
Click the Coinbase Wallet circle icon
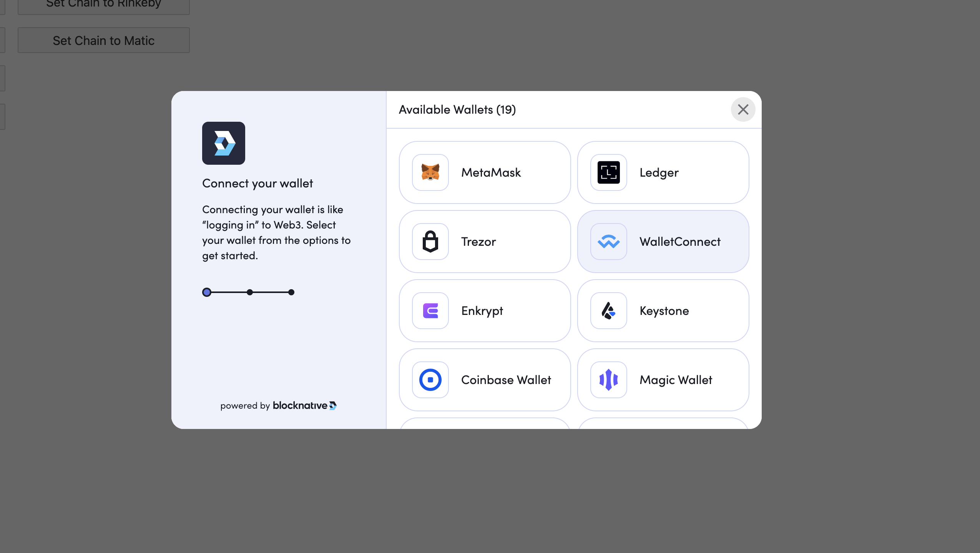click(x=430, y=380)
